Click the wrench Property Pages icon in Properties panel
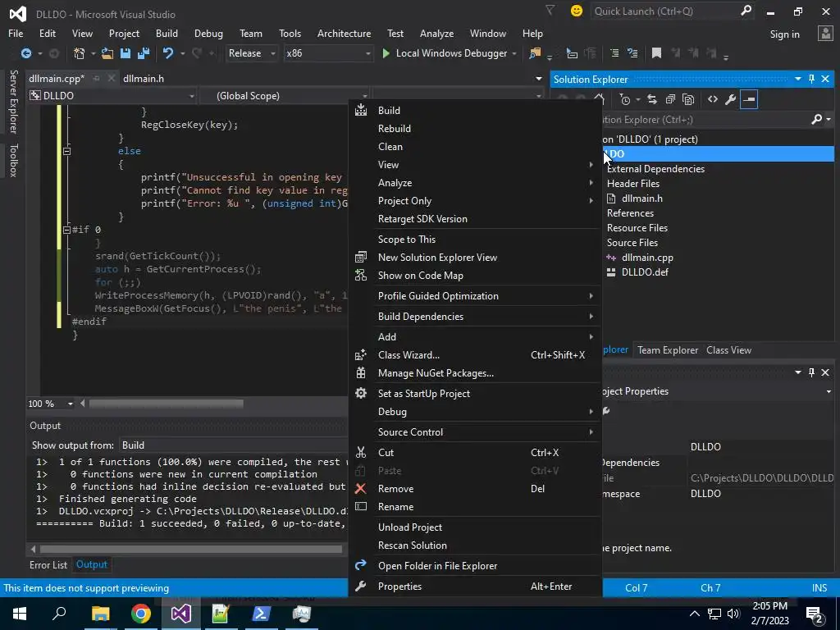Viewport: 840px width, 630px height. click(606, 411)
